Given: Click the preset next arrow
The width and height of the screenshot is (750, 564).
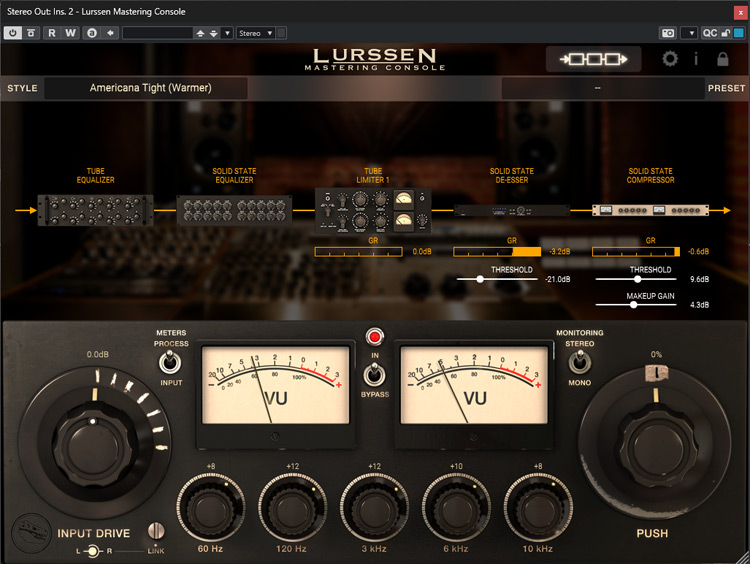Looking at the screenshot, I should pyautogui.click(x=213, y=33).
